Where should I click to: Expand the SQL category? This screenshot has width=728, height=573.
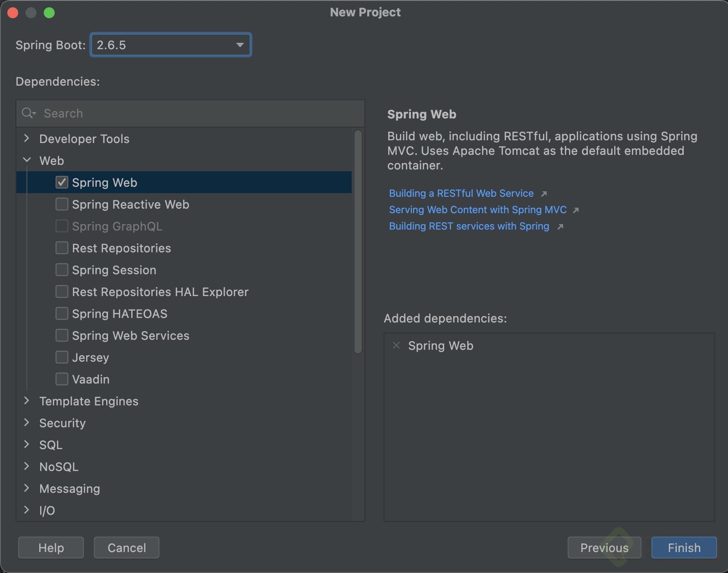click(x=26, y=445)
